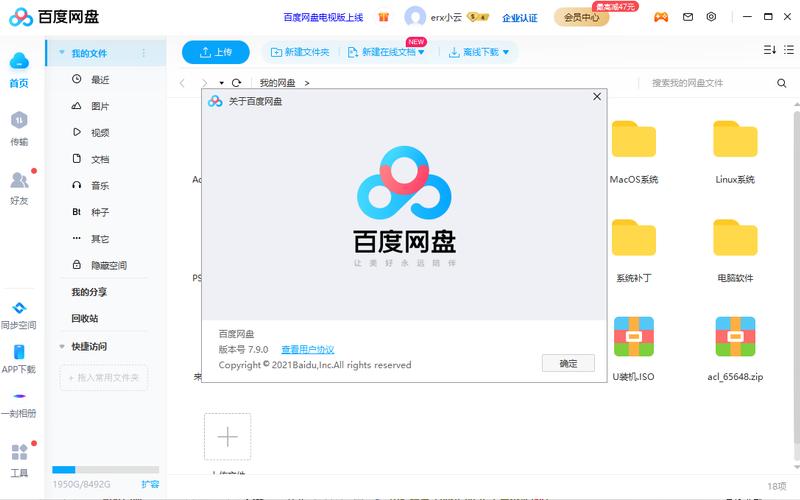Click the coin badge next to username
Screen dimensions: 800x500
[478, 17]
